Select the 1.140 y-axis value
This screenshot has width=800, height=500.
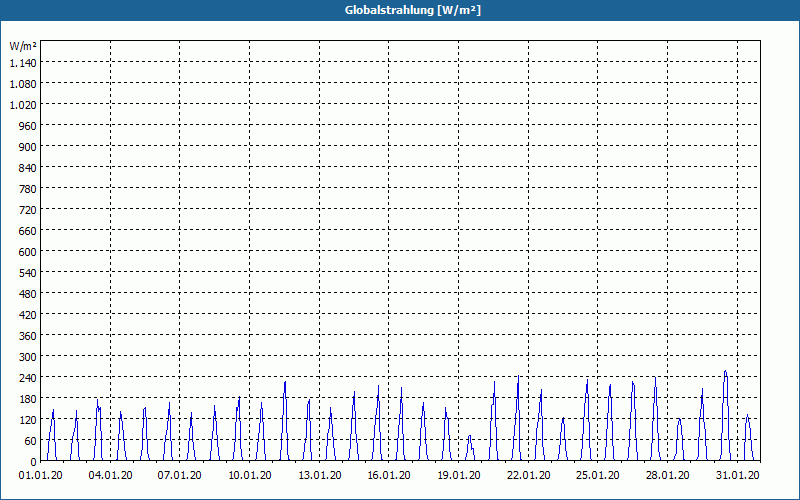click(x=23, y=63)
